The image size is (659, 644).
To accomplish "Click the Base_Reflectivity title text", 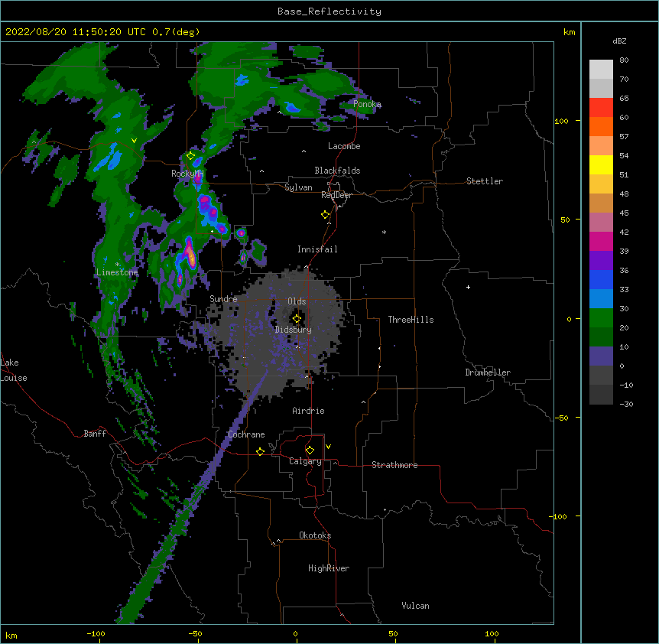I will (329, 11).
